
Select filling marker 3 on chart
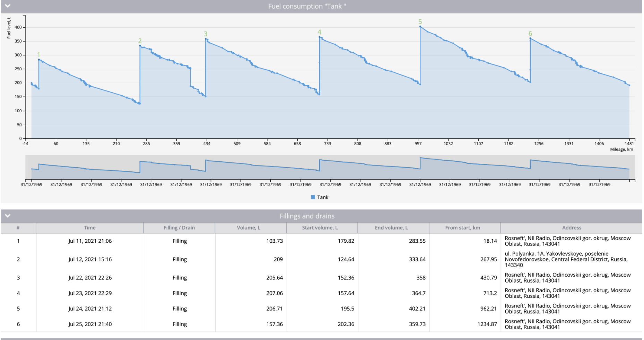[x=206, y=34]
